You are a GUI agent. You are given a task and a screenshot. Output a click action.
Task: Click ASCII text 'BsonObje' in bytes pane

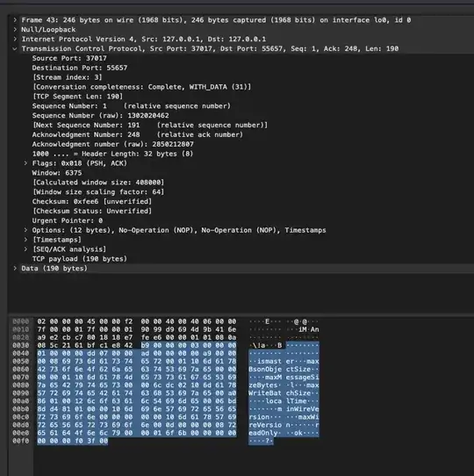265,369
